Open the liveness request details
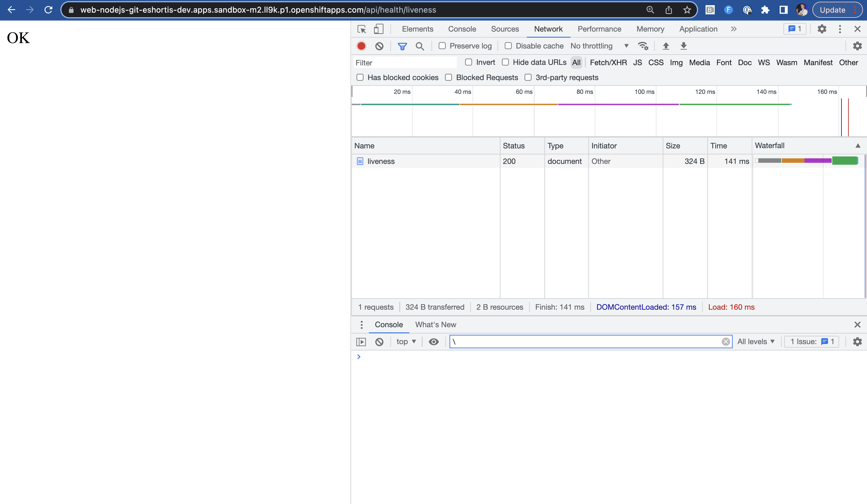The image size is (867, 504). (x=381, y=161)
